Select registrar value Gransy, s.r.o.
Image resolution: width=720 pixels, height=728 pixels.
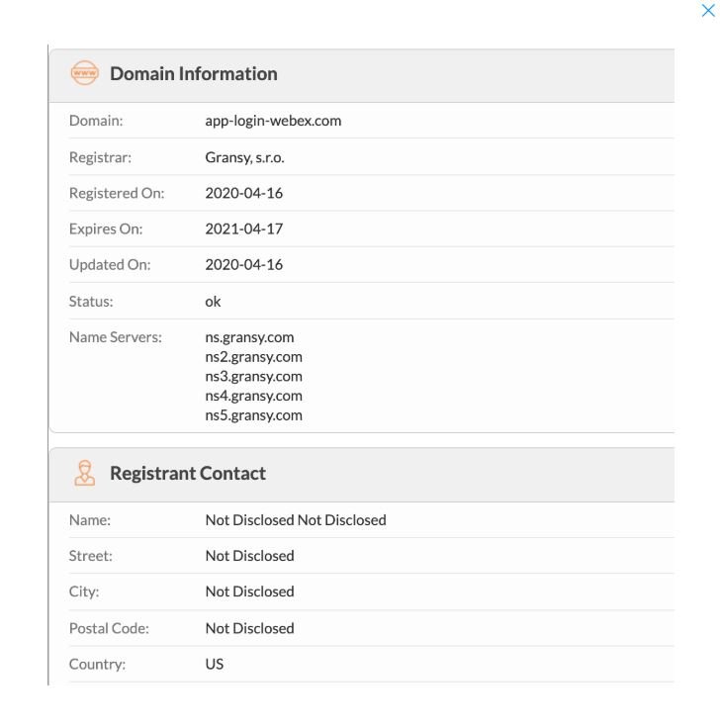point(244,157)
